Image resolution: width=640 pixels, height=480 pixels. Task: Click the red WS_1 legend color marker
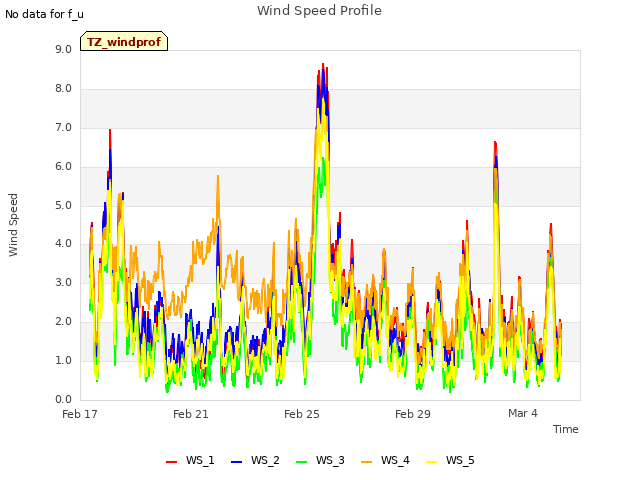pos(171,462)
